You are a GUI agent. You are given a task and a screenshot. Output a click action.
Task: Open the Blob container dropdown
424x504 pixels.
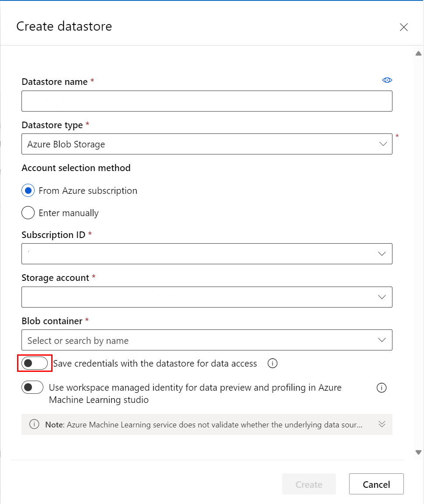(x=207, y=340)
